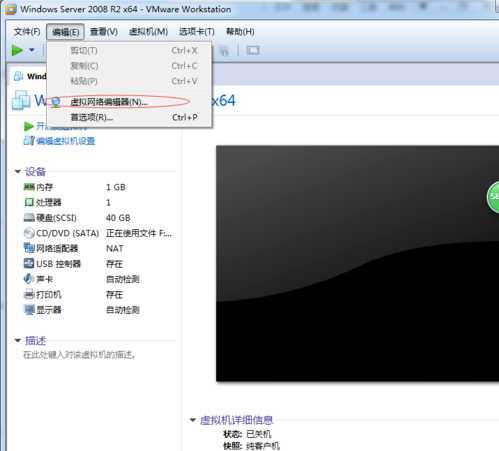Select the 显示器 row label
The height and width of the screenshot is (451, 499).
pos(49,310)
